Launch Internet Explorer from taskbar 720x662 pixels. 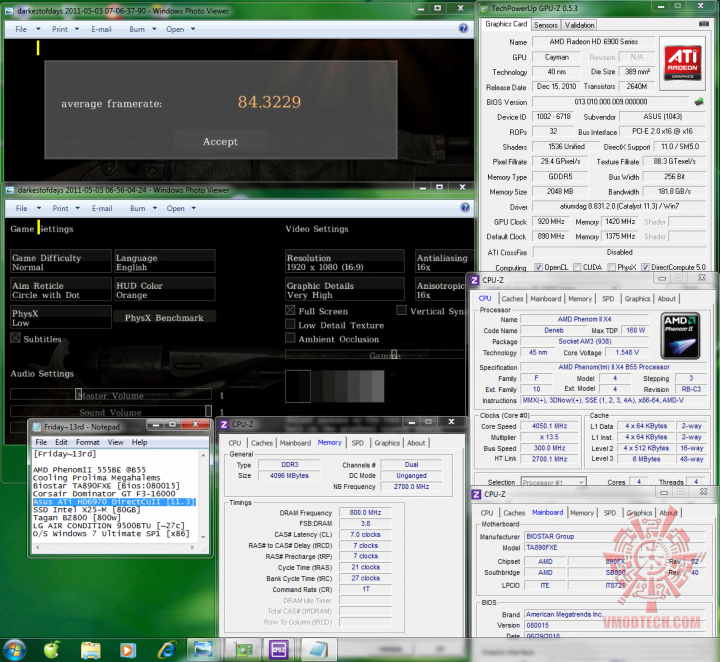167,650
